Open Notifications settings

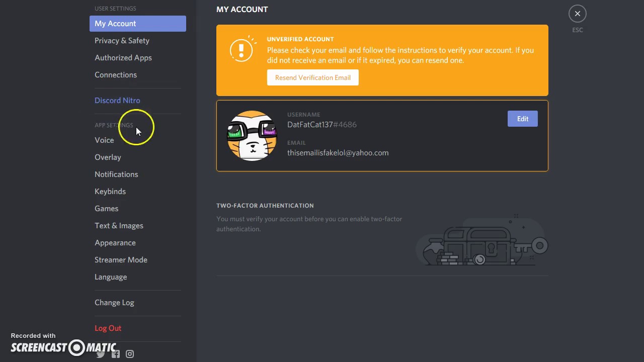tap(138, 174)
